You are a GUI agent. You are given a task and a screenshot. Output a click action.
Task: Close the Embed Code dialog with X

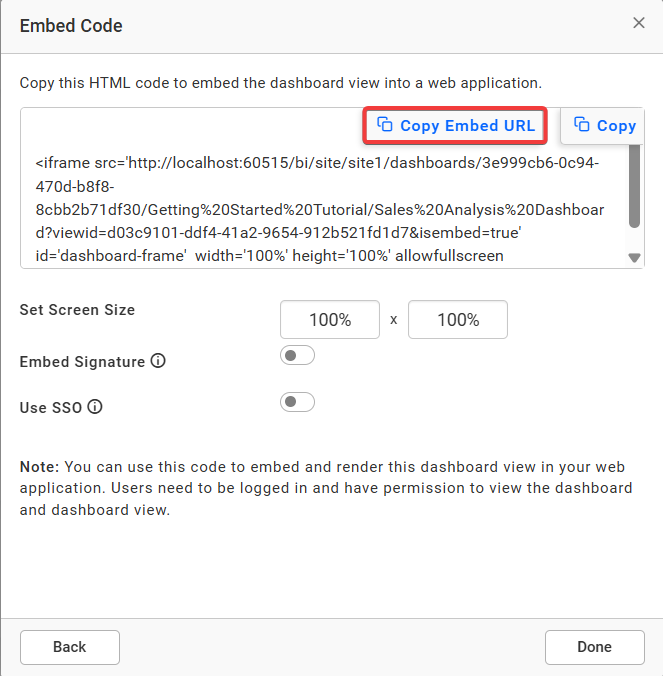point(639,23)
